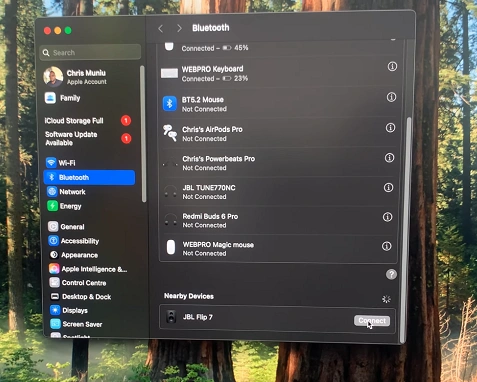The image size is (477, 382).
Task: Click the BT5.2 Mouse name text
Action: 203,99
